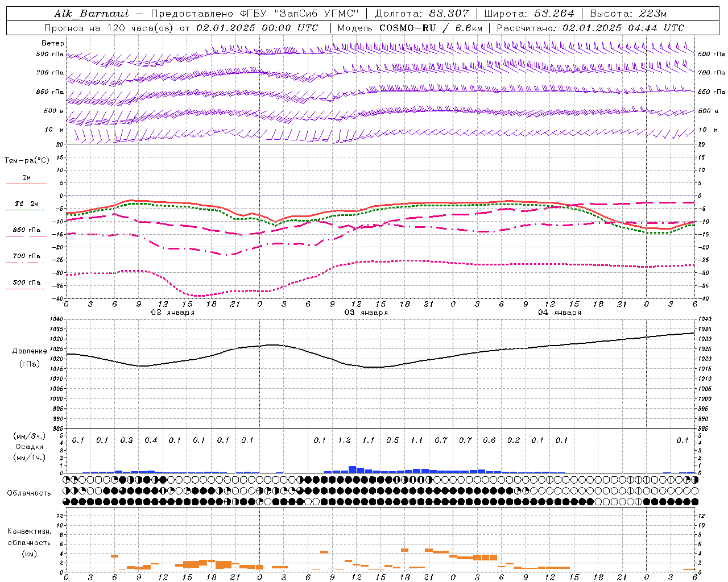728x582 pixels.
Task: Click the Рассчитано: 02.01.2025 04:44 UTC text
Action: coord(590,28)
